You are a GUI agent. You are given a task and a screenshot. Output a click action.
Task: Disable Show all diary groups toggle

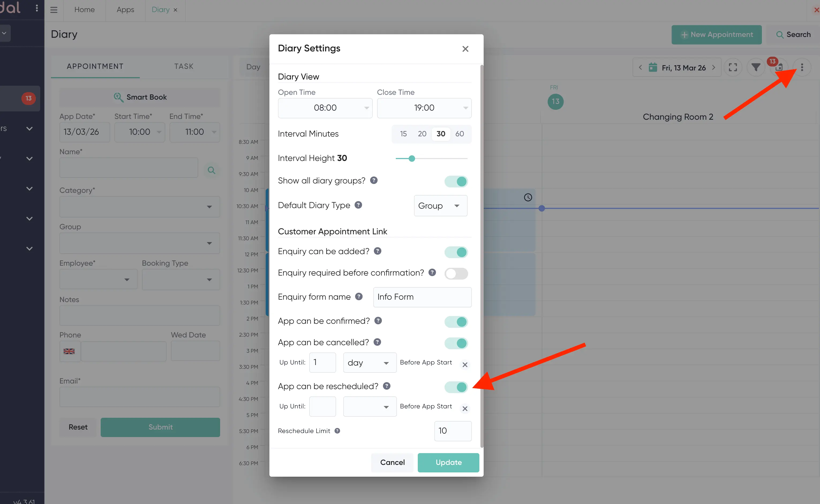click(x=456, y=181)
